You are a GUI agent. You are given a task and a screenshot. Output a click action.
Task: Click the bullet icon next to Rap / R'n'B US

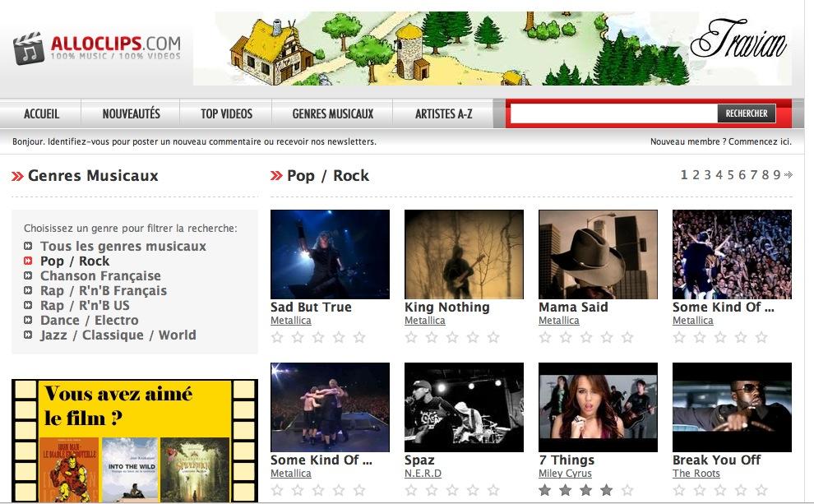point(28,305)
